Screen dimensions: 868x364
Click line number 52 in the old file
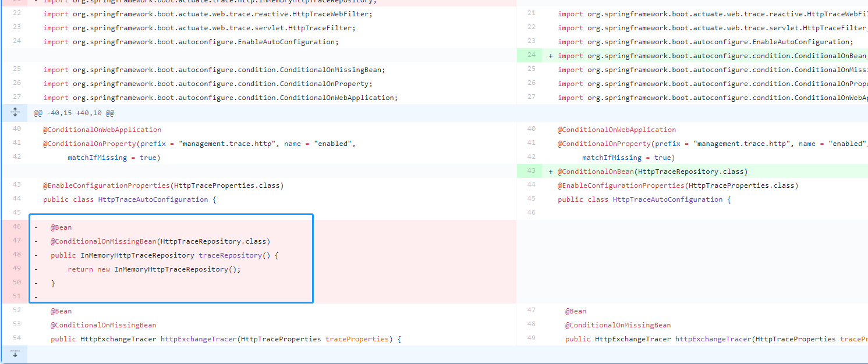16,311
